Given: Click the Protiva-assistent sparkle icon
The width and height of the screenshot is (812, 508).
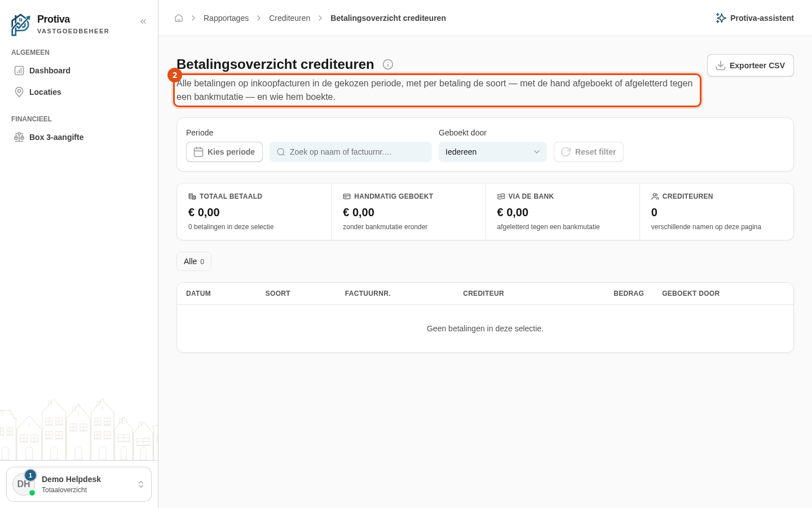Looking at the screenshot, I should click(x=721, y=18).
